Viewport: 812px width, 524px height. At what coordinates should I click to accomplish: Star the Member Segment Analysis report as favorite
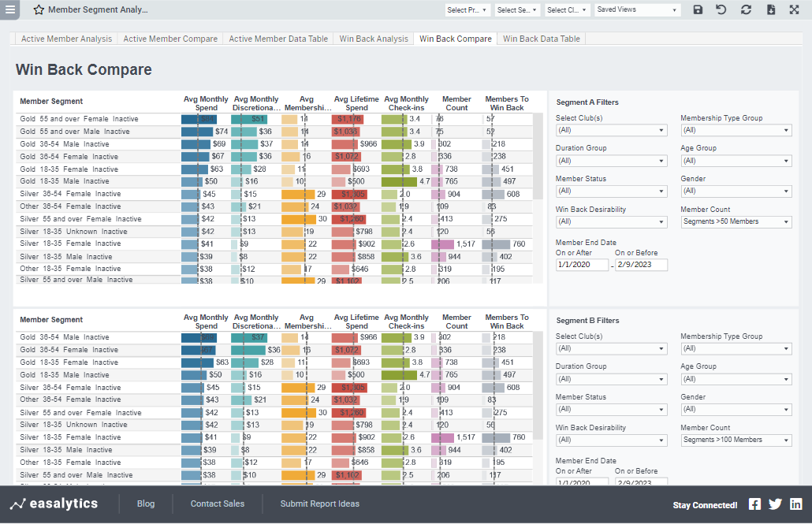37,9
